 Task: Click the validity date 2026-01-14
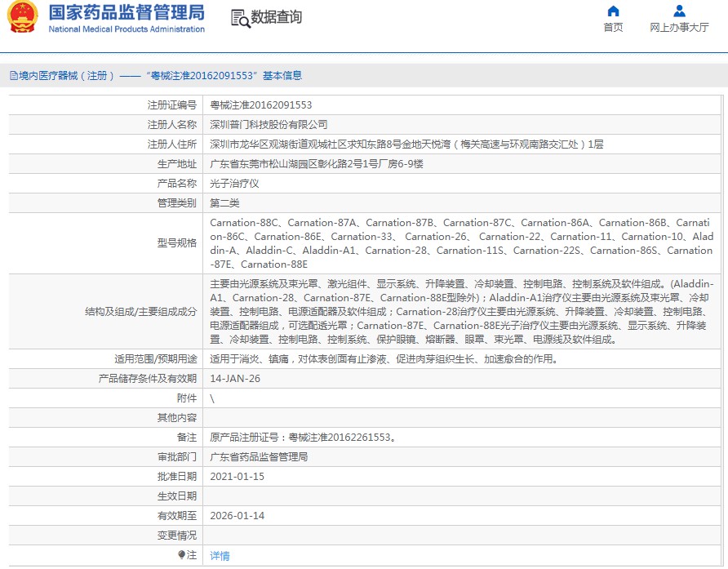coord(237,516)
